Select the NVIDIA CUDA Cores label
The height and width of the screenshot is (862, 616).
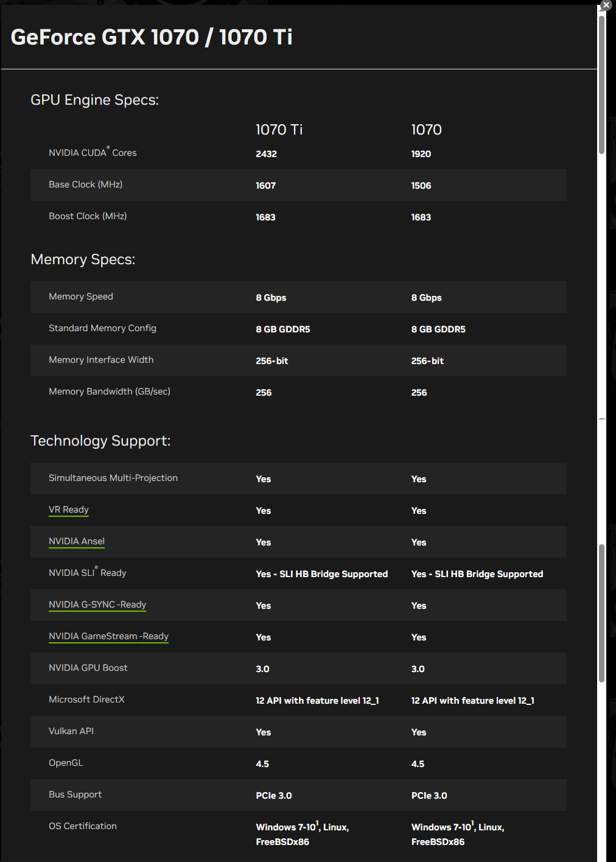pyautogui.click(x=93, y=152)
